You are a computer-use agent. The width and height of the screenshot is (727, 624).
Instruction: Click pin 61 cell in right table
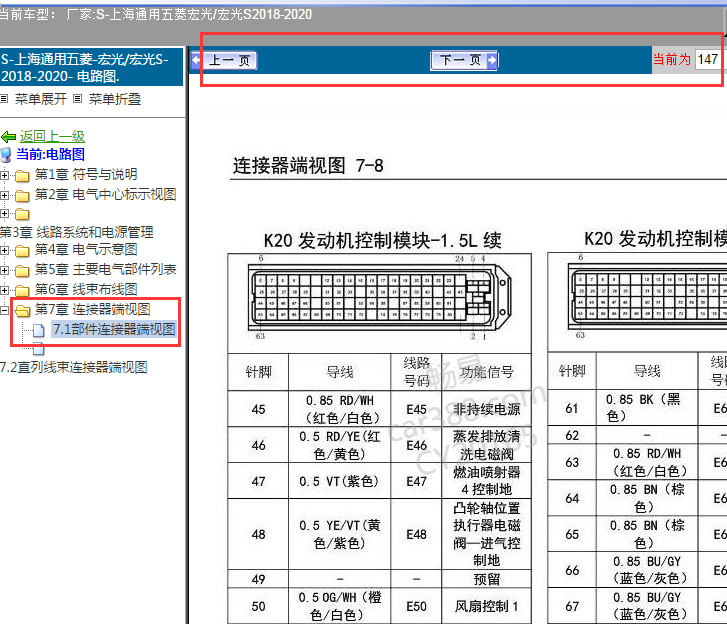(572, 408)
